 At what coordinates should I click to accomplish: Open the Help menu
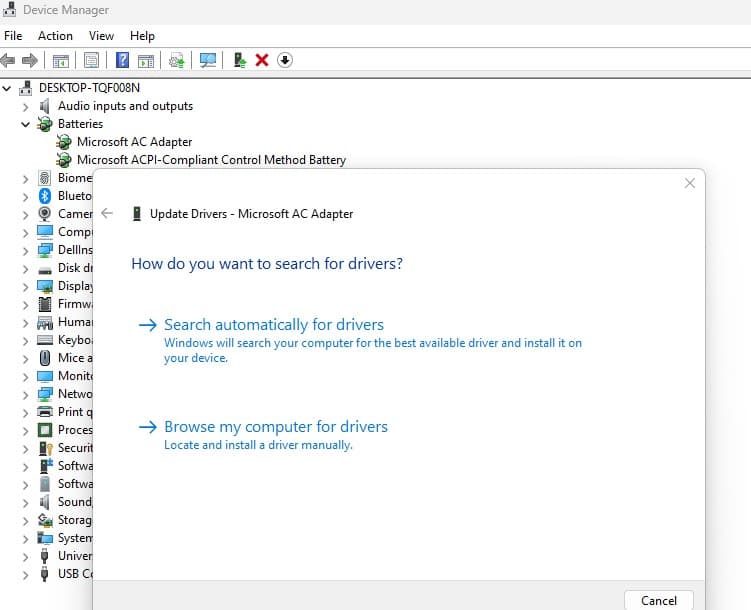pos(142,36)
